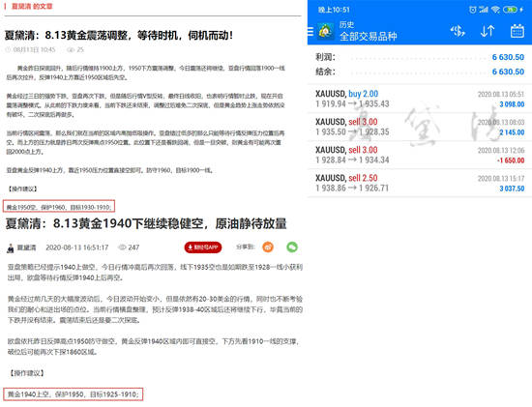Tap the sort up-down arrows icon
532x407 pixels.
(x=488, y=31)
